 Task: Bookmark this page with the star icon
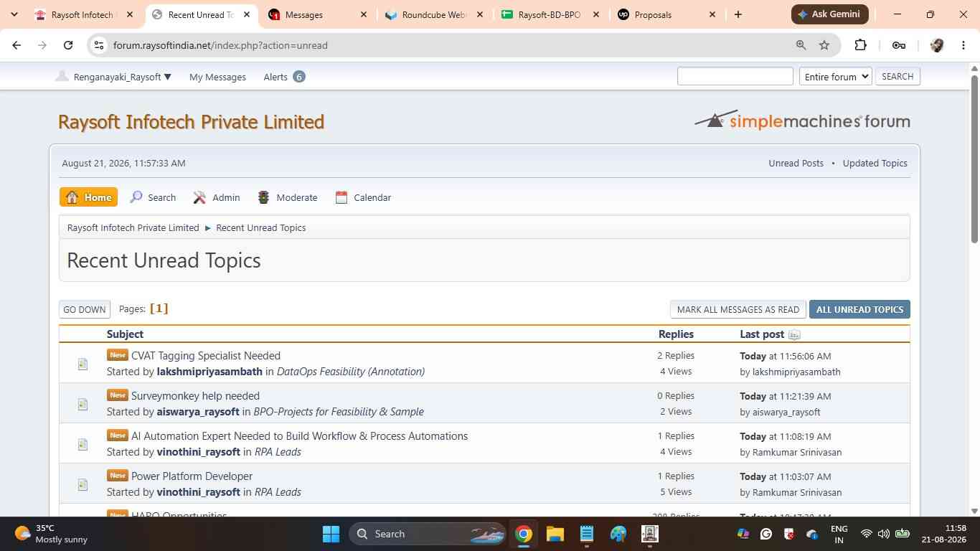[824, 45]
